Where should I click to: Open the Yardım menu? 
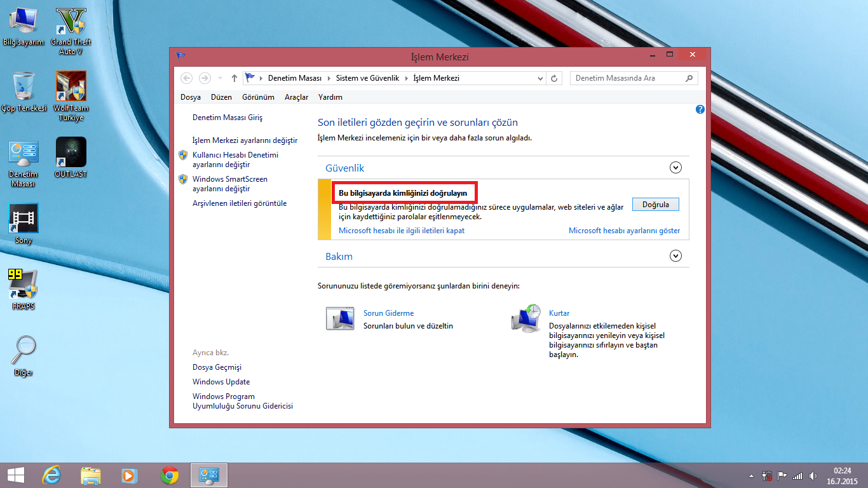pos(330,97)
